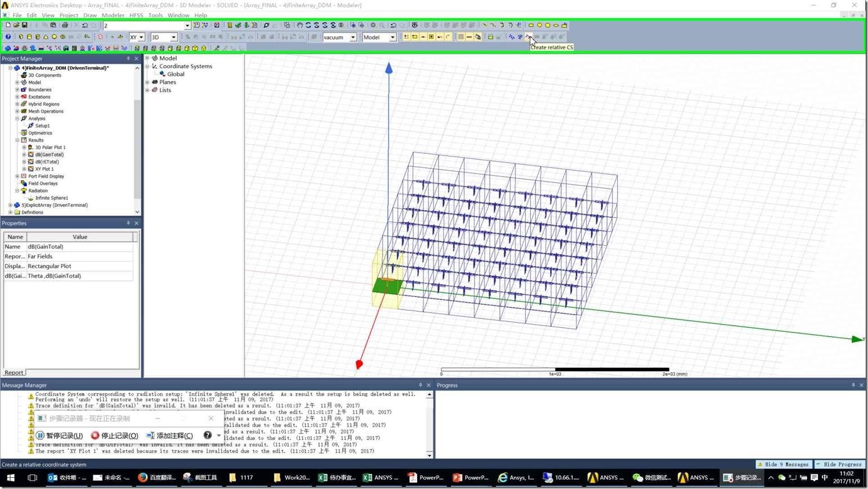Select the Draw line tool

485,25
